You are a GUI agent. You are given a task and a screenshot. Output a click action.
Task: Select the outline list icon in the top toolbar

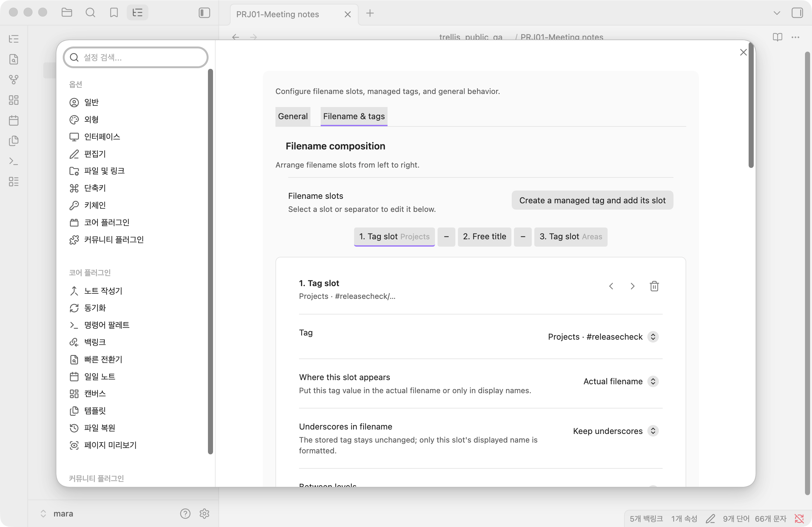tap(138, 13)
